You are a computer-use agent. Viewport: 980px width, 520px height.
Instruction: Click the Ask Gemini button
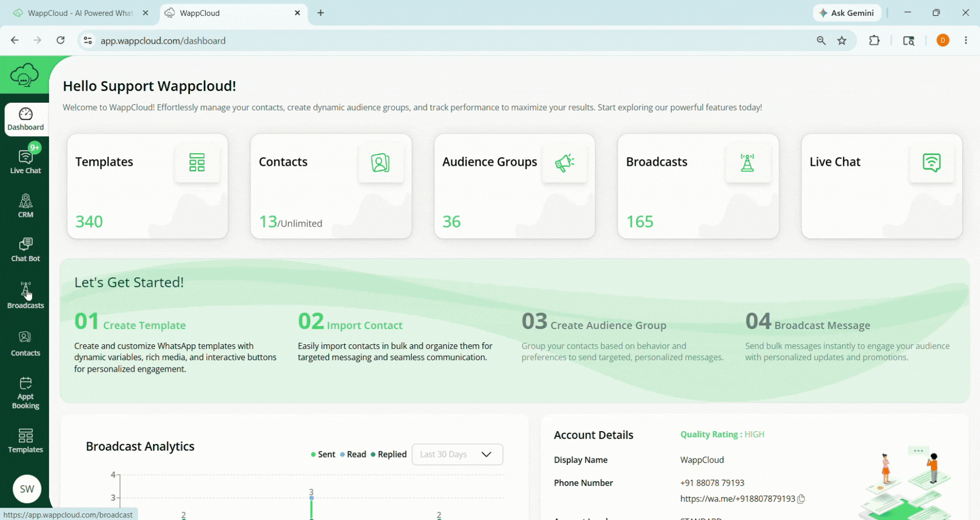click(847, 13)
